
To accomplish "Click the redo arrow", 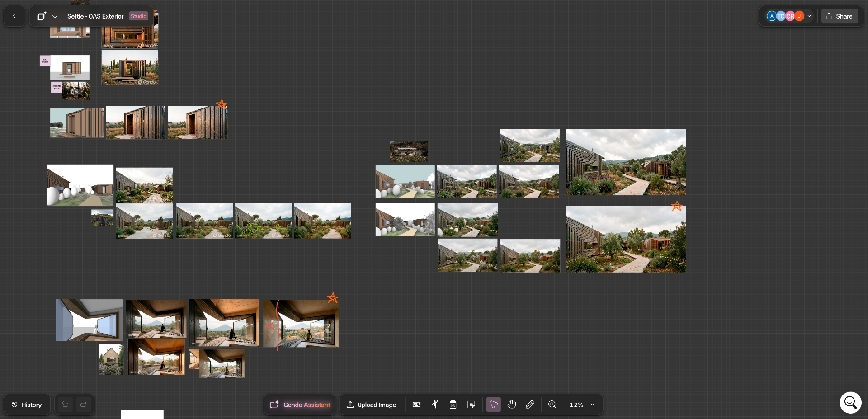I will point(84,405).
